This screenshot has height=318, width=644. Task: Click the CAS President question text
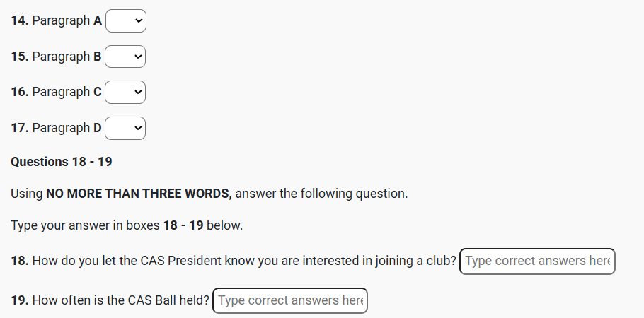(244, 261)
